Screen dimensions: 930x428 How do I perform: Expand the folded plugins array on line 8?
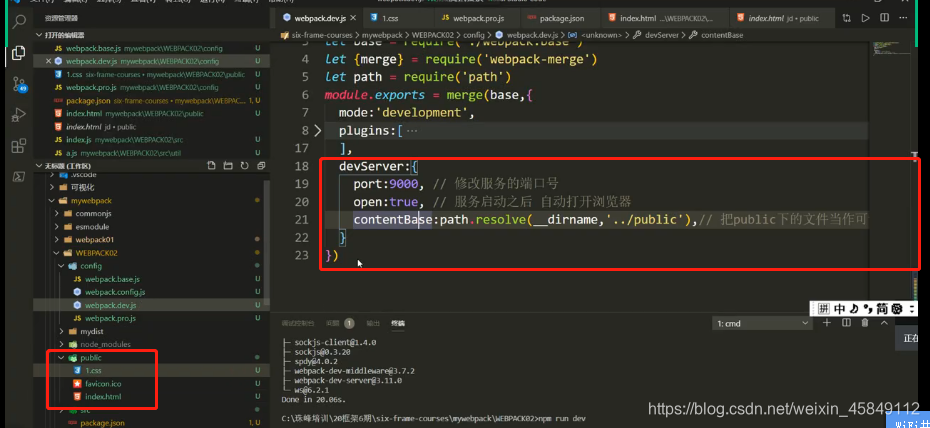click(317, 130)
